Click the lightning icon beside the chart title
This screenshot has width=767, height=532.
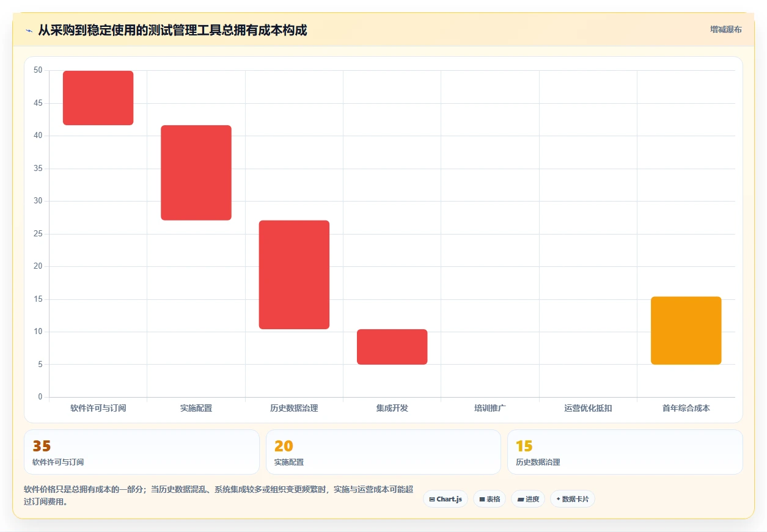tap(29, 31)
